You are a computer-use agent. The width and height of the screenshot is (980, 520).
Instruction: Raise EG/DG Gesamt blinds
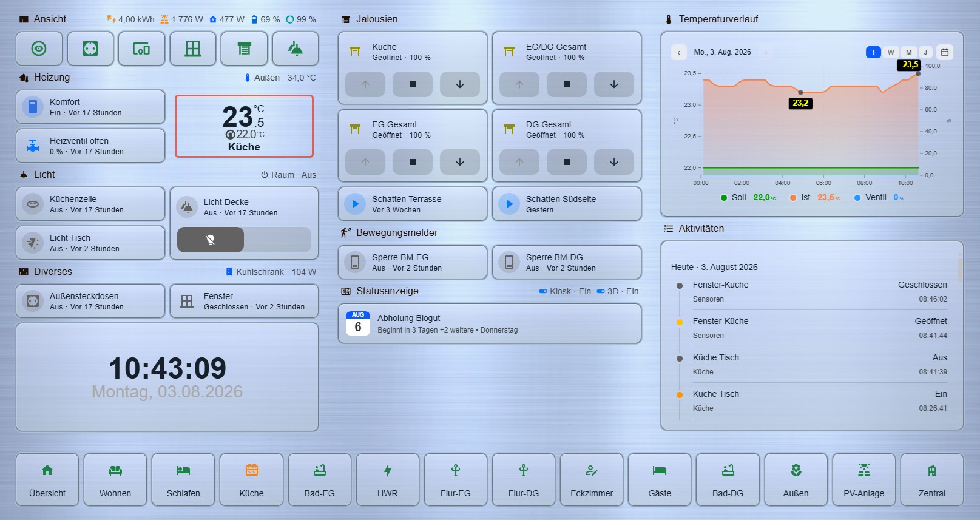pyautogui.click(x=519, y=84)
